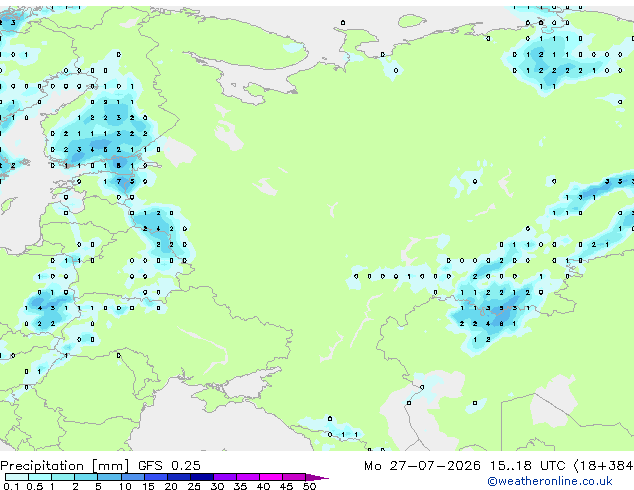The width and height of the screenshot is (634, 490).
Task: Click the 40–45 mm magenta legend box
Action: pyautogui.click(x=271, y=477)
